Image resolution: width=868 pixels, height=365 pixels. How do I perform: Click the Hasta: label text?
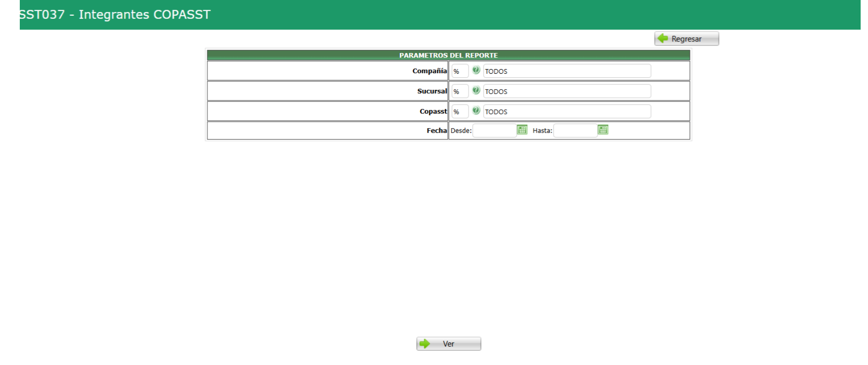542,130
